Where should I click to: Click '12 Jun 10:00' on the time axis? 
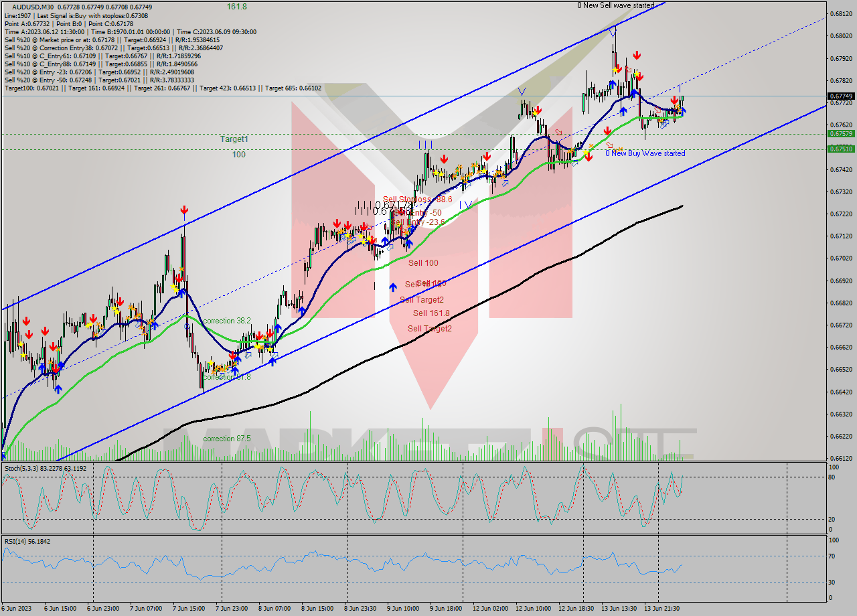tap(533, 609)
